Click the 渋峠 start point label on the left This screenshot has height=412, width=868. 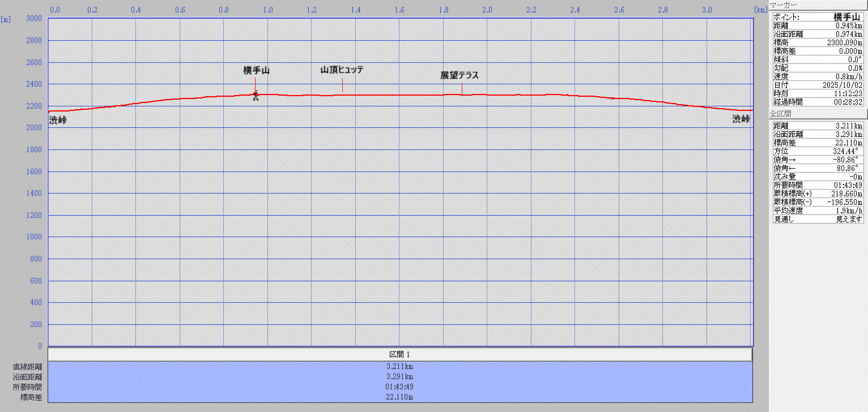point(58,120)
